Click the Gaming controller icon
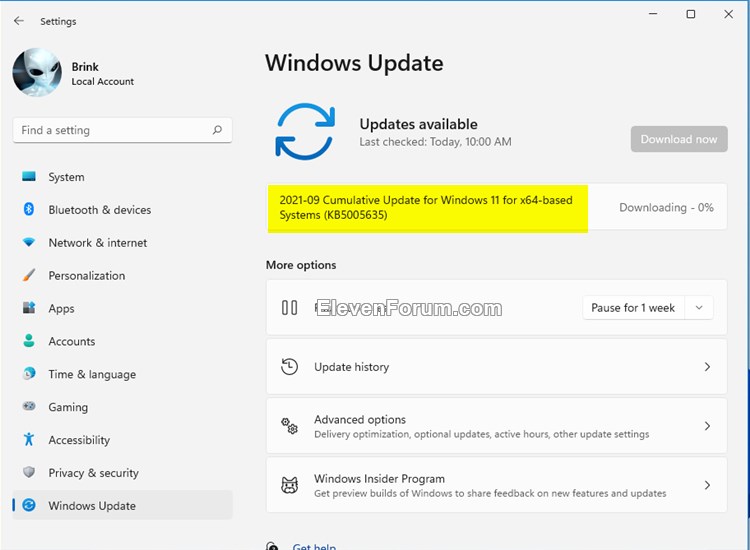Image resolution: width=750 pixels, height=550 pixels. (29, 406)
